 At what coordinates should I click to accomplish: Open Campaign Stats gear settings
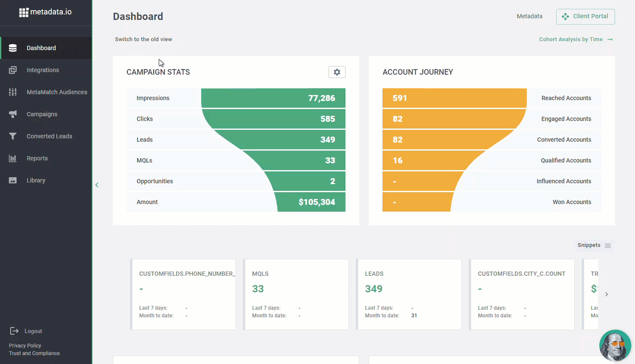(337, 72)
